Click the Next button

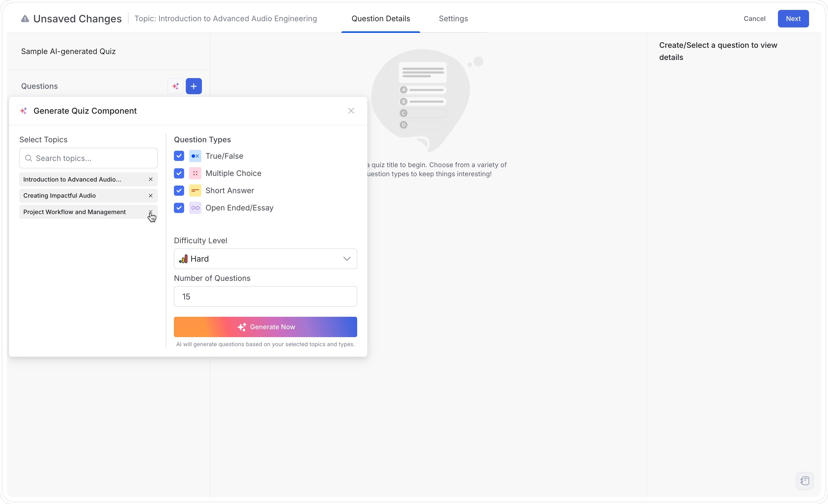point(793,19)
